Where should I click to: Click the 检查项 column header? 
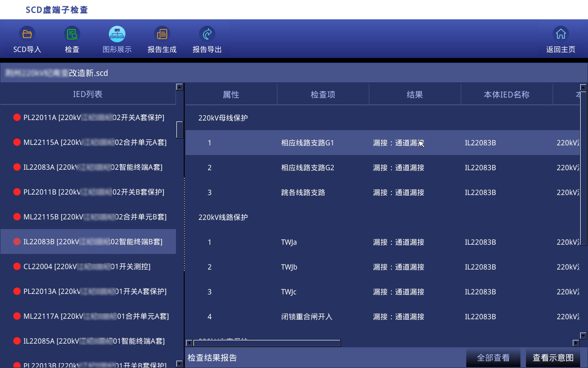click(x=323, y=94)
